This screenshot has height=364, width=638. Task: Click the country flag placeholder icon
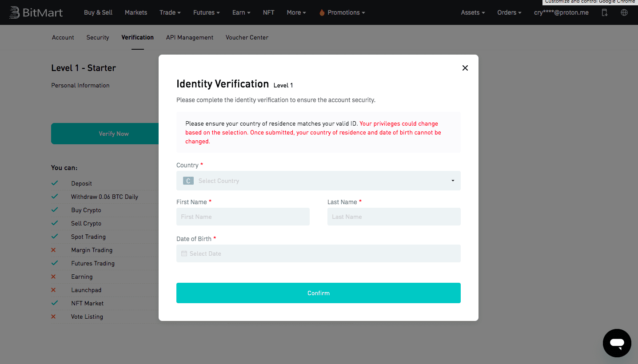tap(188, 181)
